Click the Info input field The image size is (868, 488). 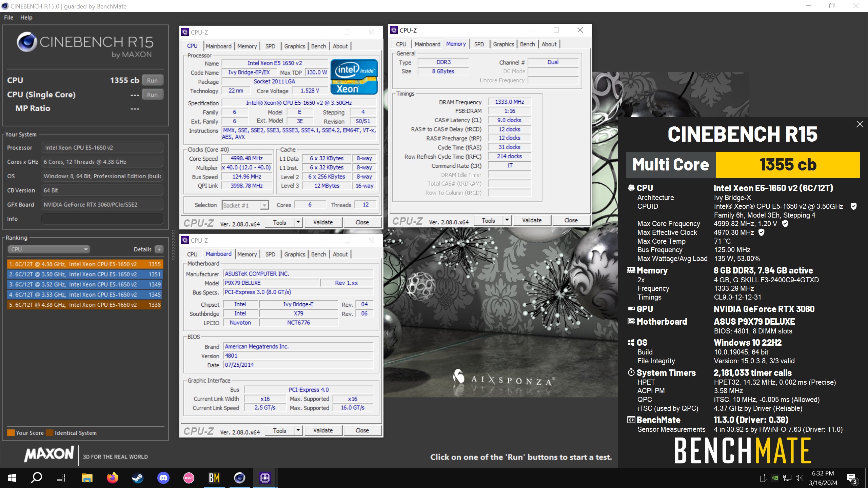(x=102, y=219)
